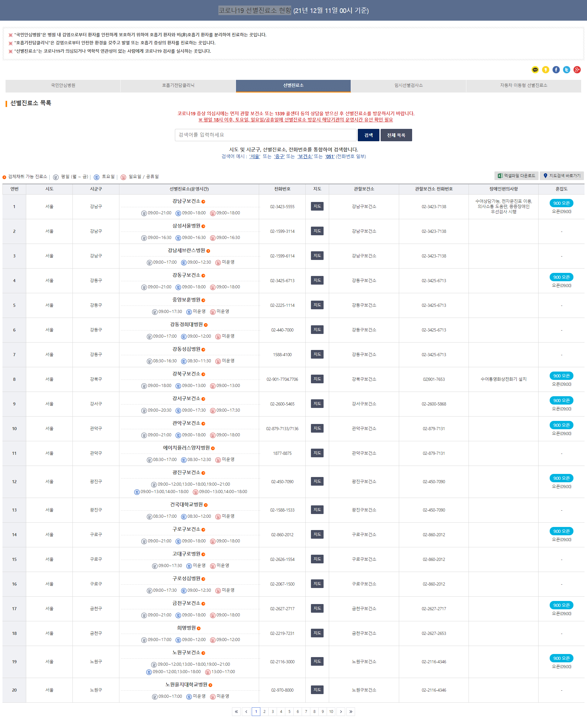Go to page 2 of the list
587x728 pixels.
(264, 711)
